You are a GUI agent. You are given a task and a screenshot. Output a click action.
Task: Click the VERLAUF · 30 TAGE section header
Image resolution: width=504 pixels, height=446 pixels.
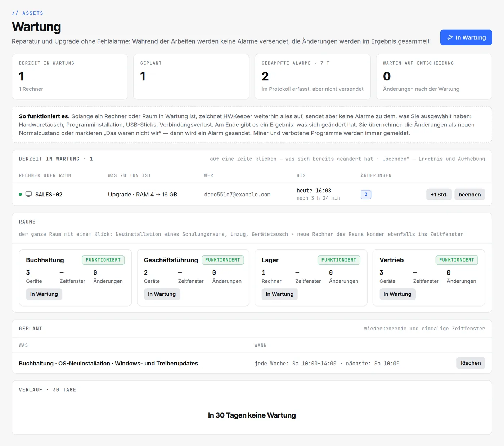click(48, 390)
